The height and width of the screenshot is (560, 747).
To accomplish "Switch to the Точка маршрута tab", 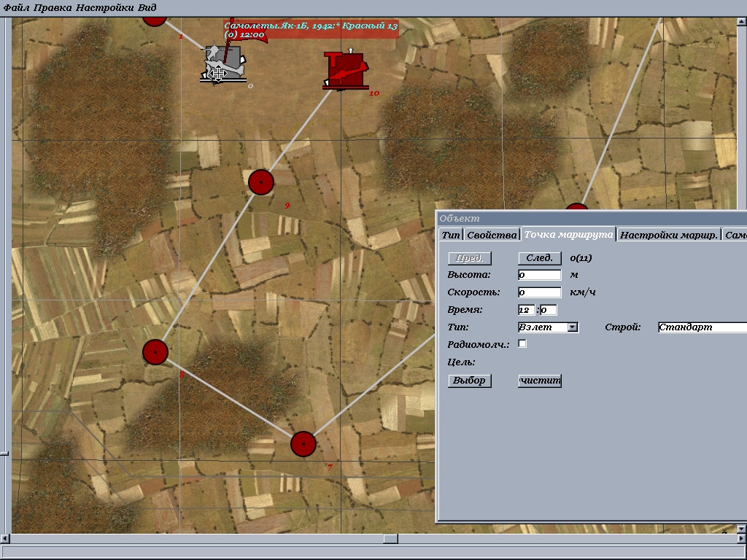I will (568, 234).
